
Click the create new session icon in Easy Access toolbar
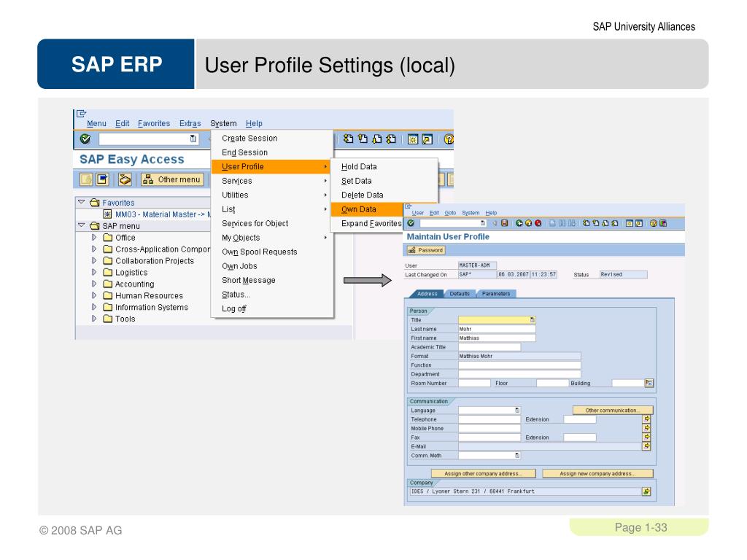pyautogui.click(x=413, y=139)
